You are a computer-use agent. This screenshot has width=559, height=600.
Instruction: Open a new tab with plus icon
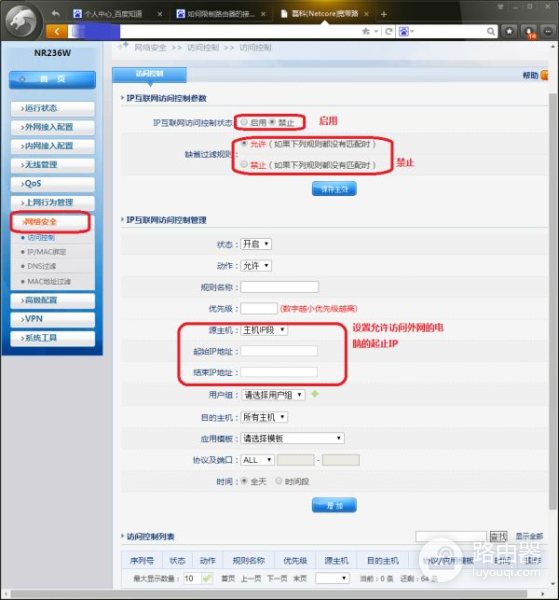tap(384, 14)
